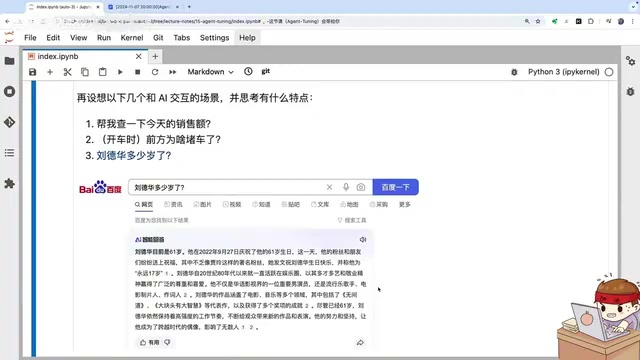Close the index.ipynb notebook tab
This screenshot has height=360, width=640.
coord(139,56)
